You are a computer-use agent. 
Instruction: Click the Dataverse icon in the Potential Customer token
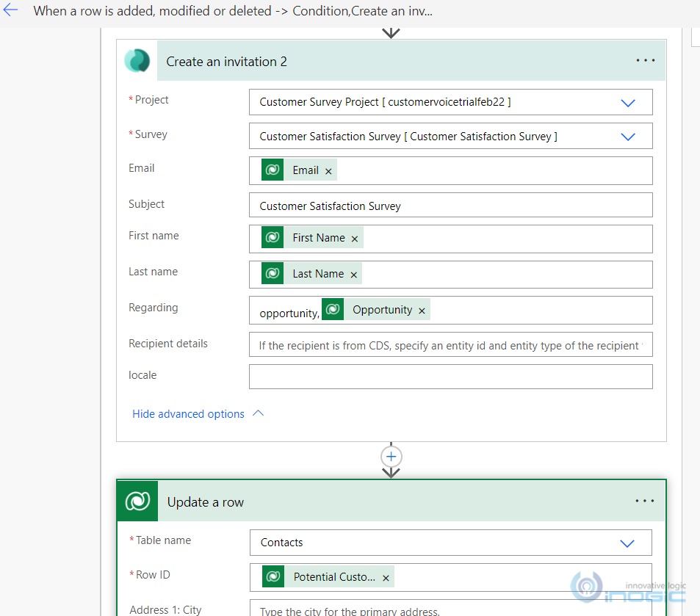(272, 577)
